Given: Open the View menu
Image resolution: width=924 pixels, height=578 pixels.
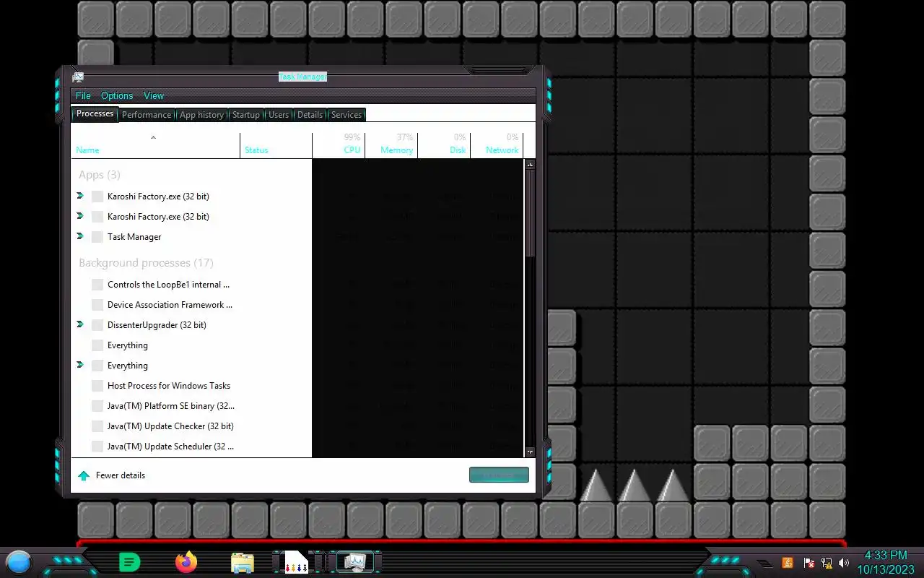Looking at the screenshot, I should click(154, 95).
